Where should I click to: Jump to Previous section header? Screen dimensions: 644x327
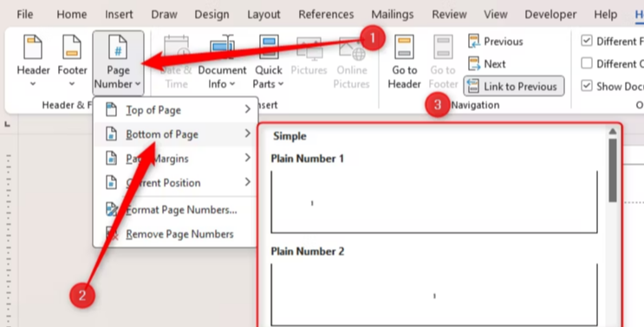(x=495, y=42)
